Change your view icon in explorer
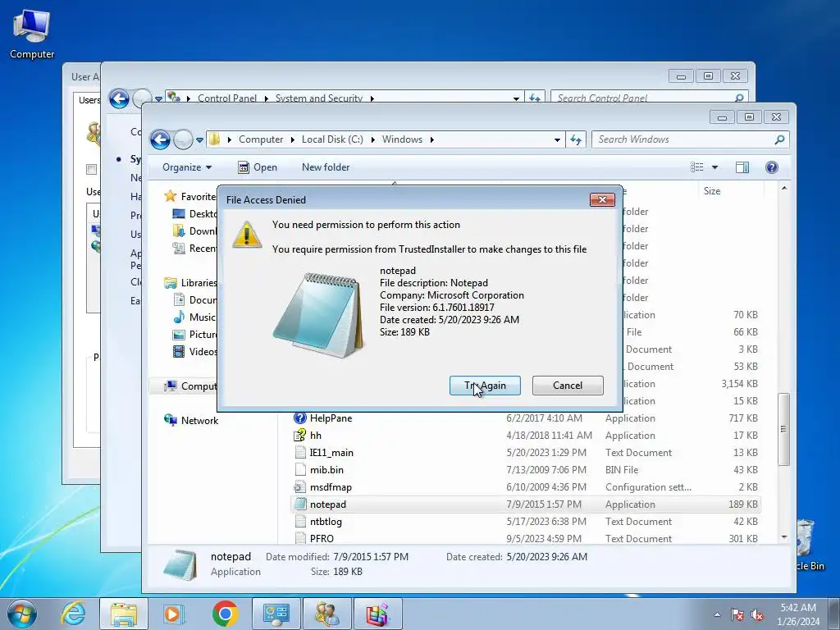Screen dimensions: 840x630 pyautogui.click(x=697, y=167)
